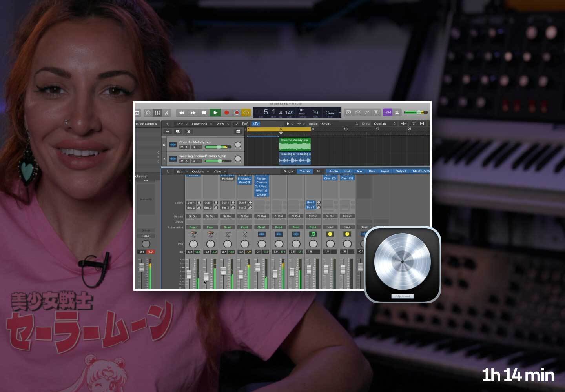Filter Mixer by Audio channel strips
This screenshot has width=565, height=392.
(x=334, y=171)
